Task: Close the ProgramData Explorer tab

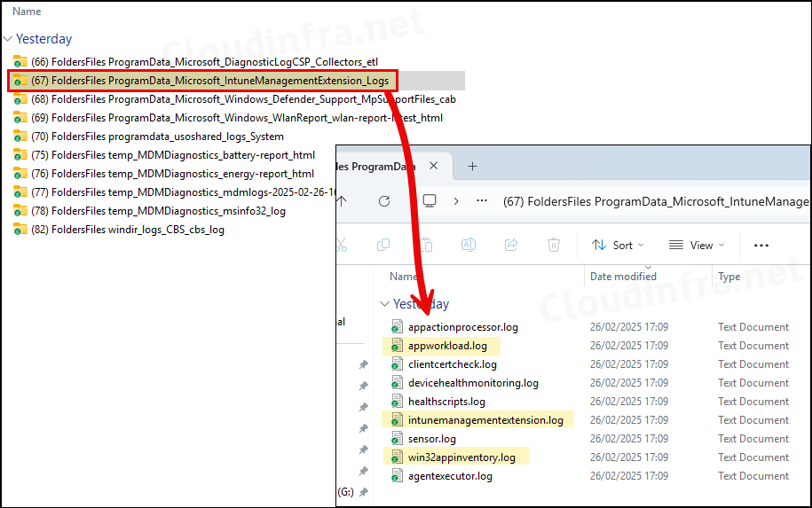Action: pyautogui.click(x=433, y=166)
